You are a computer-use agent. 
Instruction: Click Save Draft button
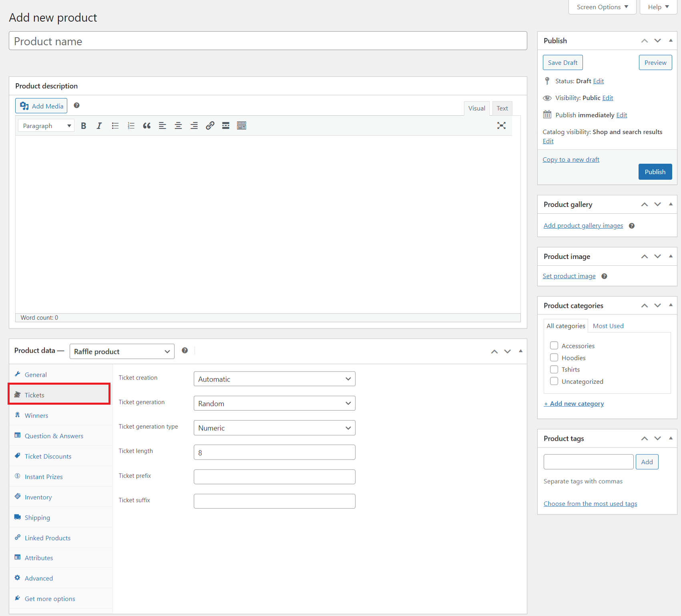562,62
